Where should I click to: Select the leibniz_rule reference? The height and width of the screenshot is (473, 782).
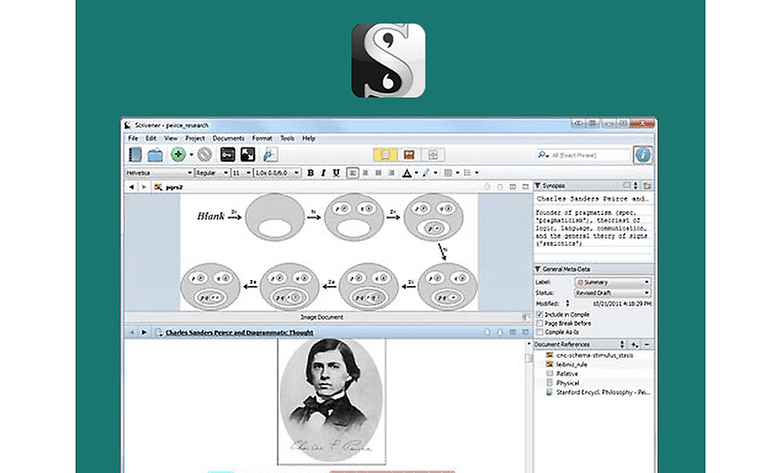click(572, 365)
